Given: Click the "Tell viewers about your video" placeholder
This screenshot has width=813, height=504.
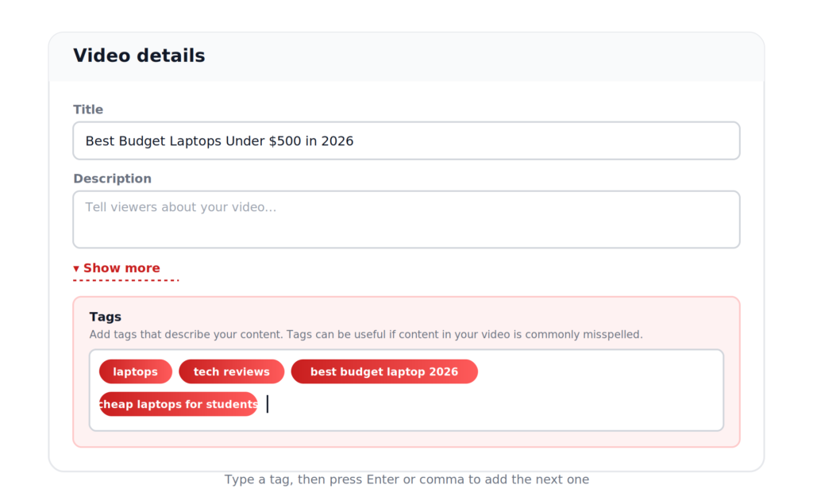Looking at the screenshot, I should tap(180, 207).
